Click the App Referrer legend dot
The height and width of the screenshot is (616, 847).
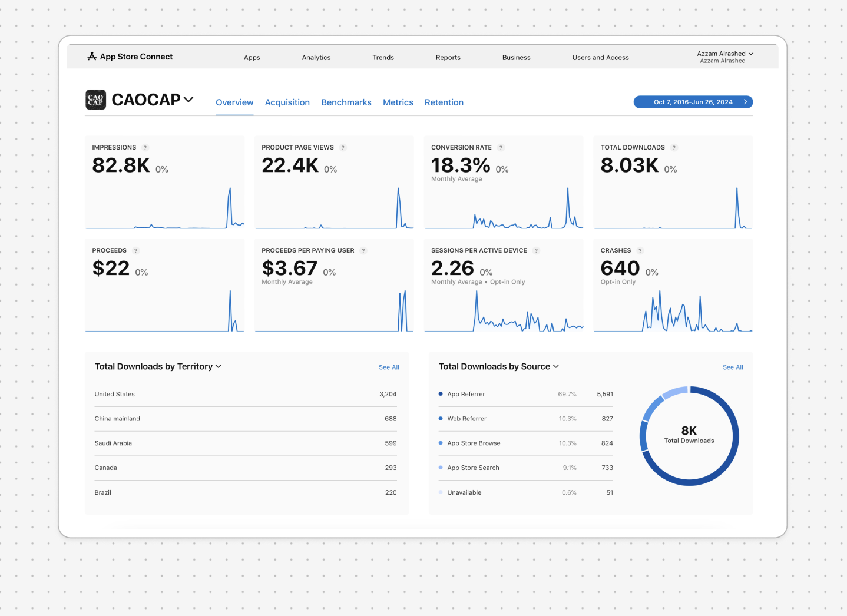pyautogui.click(x=441, y=394)
